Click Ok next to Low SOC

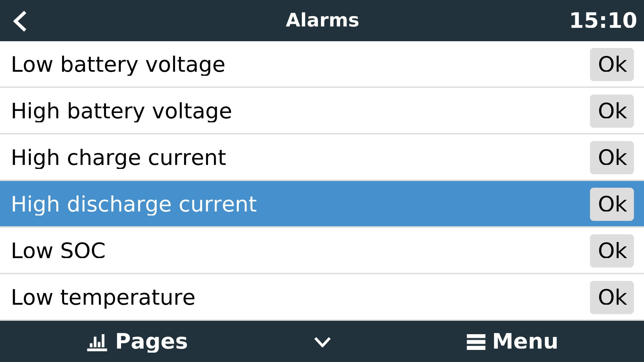point(611,251)
